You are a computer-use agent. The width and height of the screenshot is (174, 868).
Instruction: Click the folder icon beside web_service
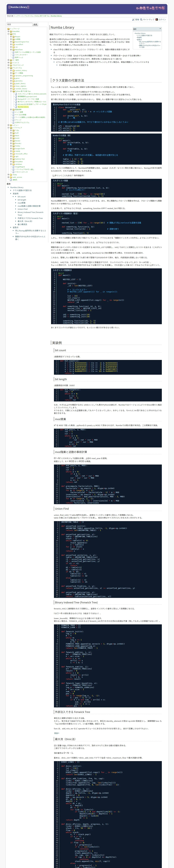[x=11, y=177]
